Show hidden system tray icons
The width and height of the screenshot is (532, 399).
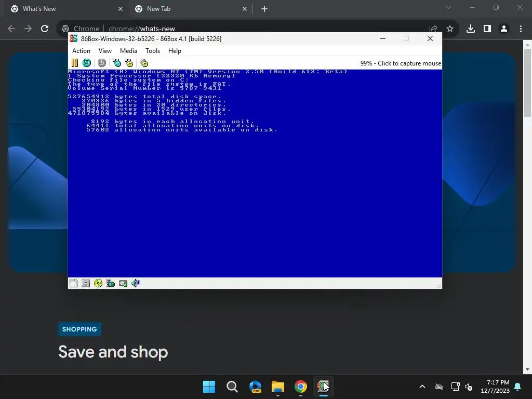pyautogui.click(x=422, y=387)
